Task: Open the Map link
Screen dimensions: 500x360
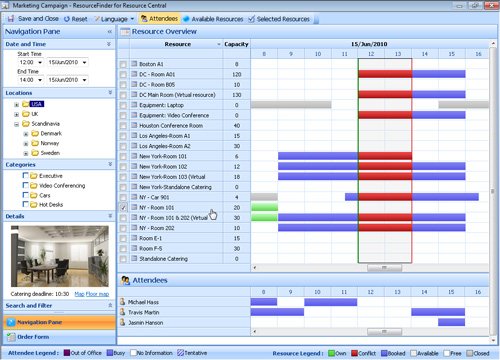Action: pos(79,294)
